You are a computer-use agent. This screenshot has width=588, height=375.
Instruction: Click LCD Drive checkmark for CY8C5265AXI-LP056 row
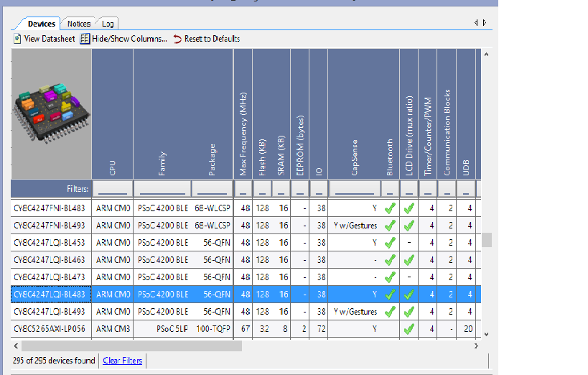[409, 329]
